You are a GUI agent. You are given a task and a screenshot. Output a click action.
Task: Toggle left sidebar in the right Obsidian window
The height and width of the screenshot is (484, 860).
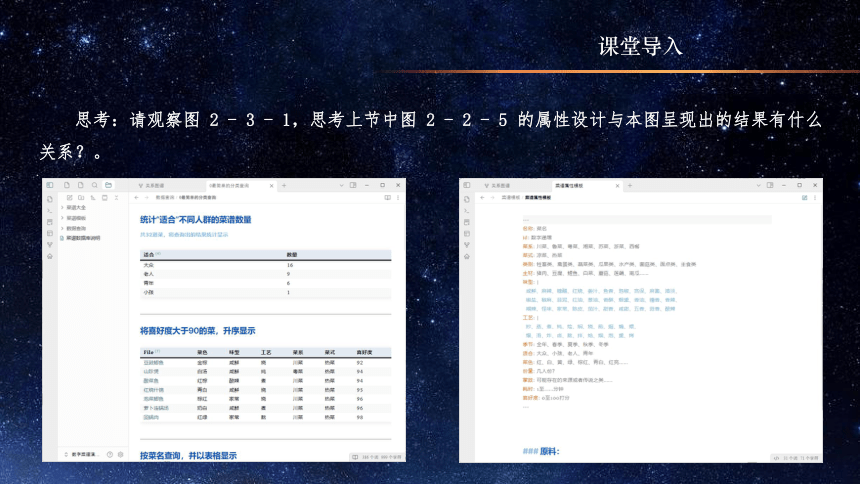pos(467,185)
